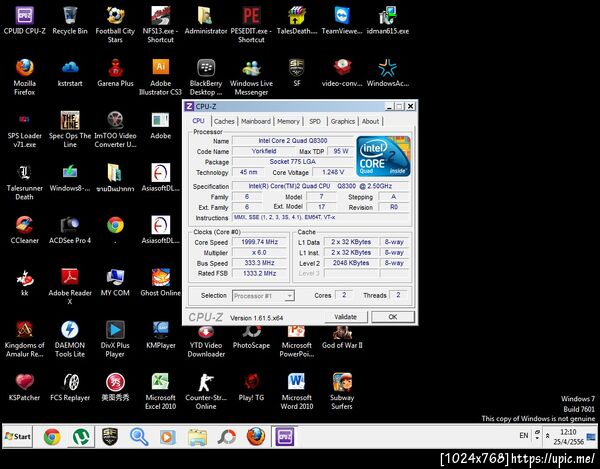600x469 pixels.
Task: Click the Intel Core 2 Quad logo
Action: [383, 156]
